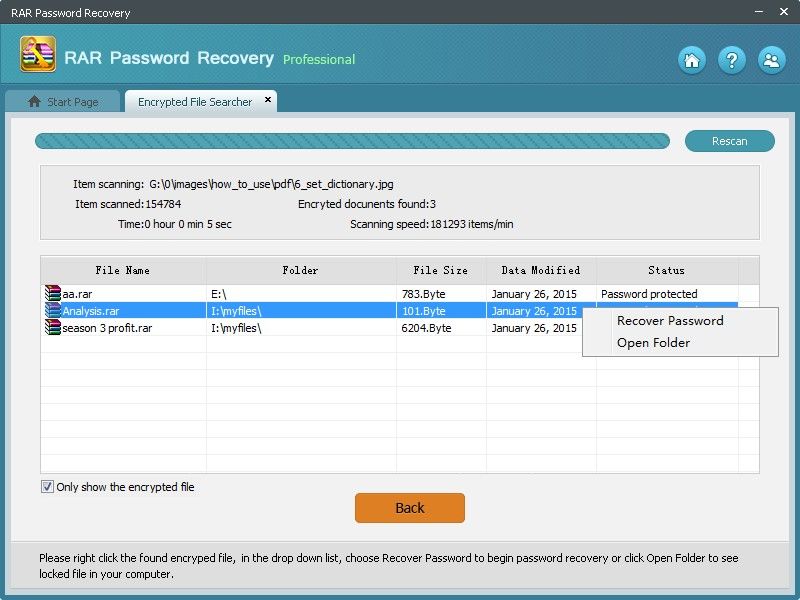Viewport: 800px width, 600px height.
Task: Click the scan progress bar
Action: [352, 141]
